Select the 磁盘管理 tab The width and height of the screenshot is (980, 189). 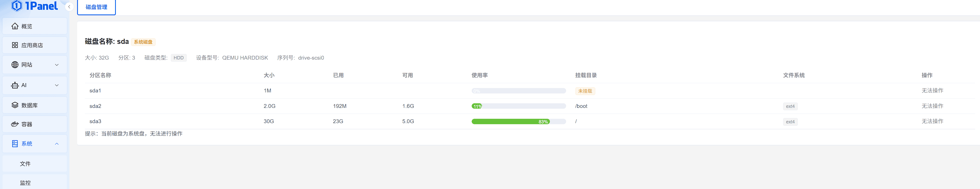click(96, 7)
